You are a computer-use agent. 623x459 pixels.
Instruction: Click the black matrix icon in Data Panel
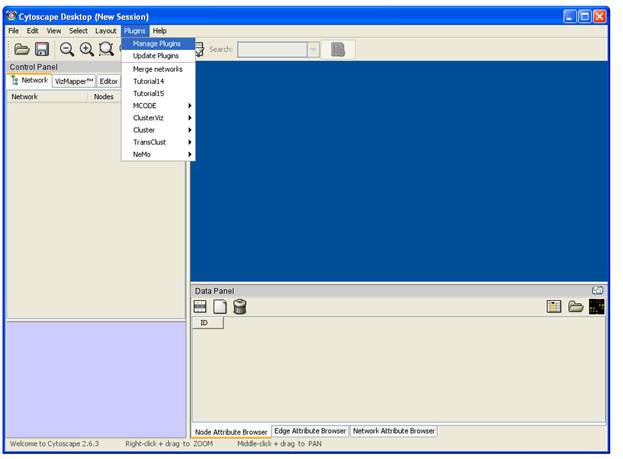596,306
